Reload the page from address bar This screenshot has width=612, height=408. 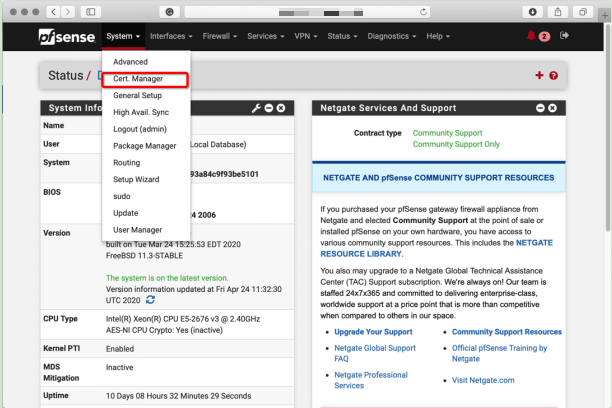pos(423,12)
